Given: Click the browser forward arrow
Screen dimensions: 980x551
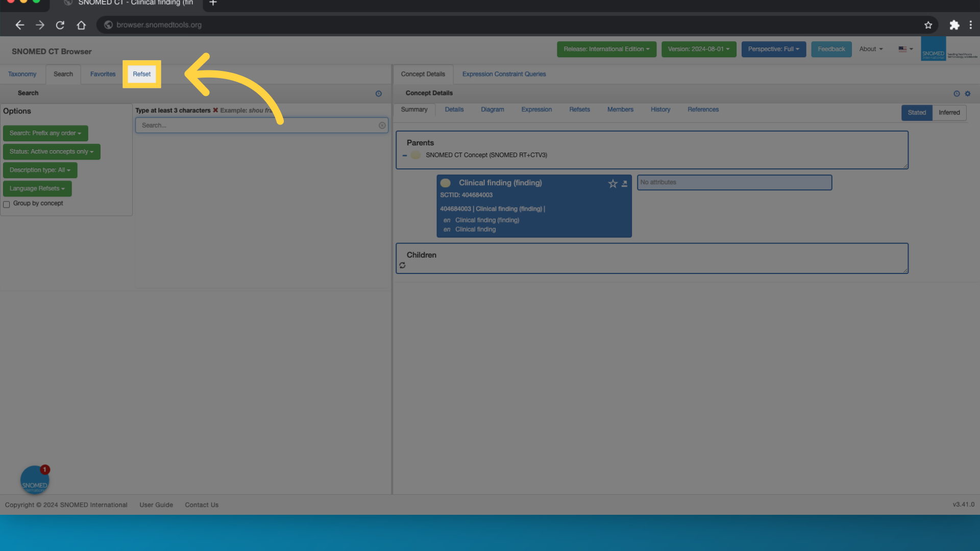Looking at the screenshot, I should pos(40,25).
